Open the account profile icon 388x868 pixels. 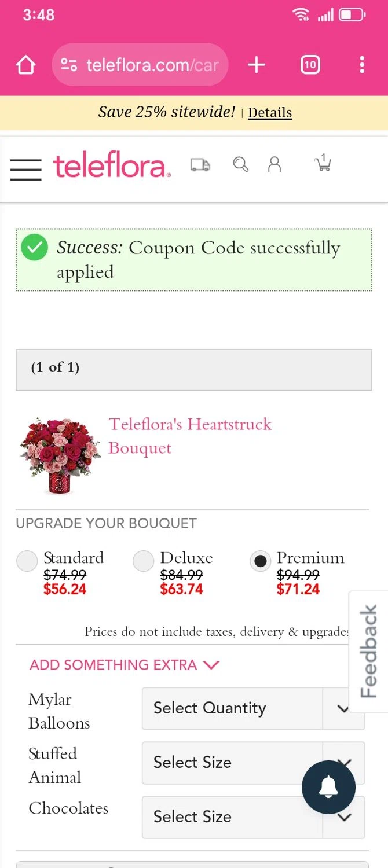click(x=274, y=165)
